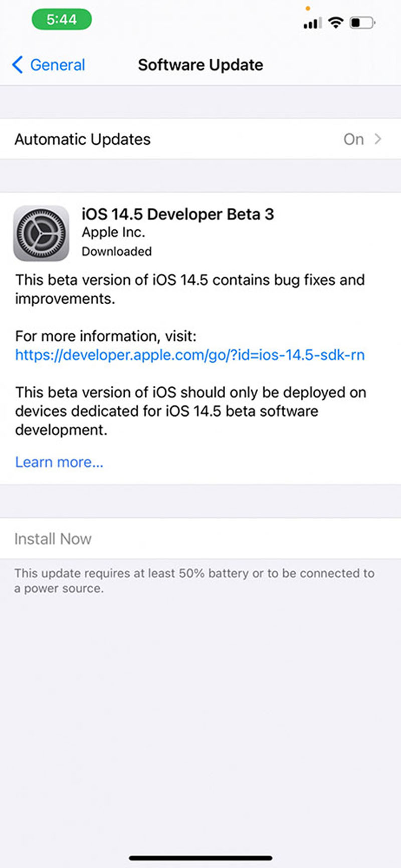Tap the Install Now option
Image resolution: width=401 pixels, height=868 pixels.
click(53, 538)
